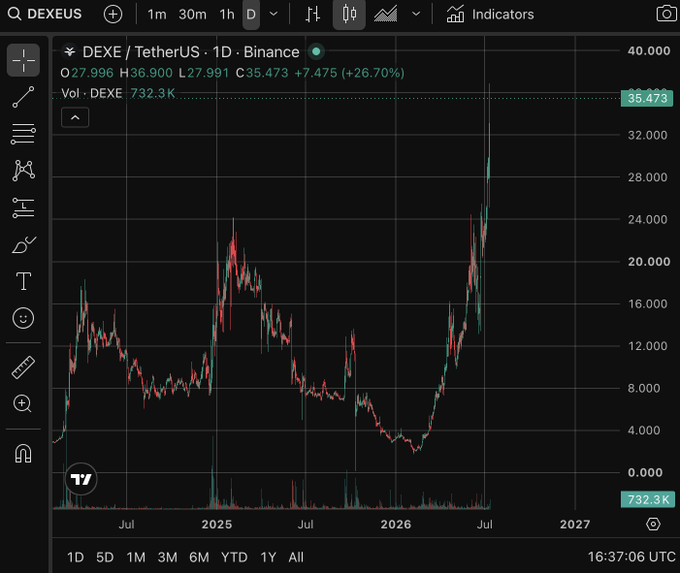
Task: Click the close value C35.473
Action: (262, 73)
